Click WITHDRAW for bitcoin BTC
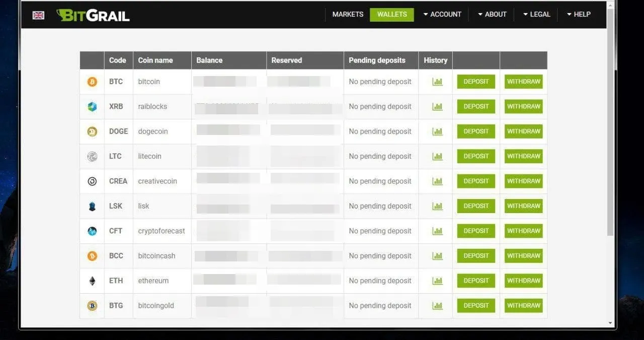 (x=524, y=82)
